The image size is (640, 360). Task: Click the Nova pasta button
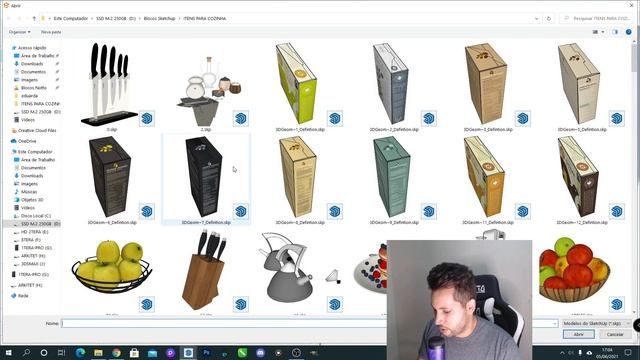(51, 32)
